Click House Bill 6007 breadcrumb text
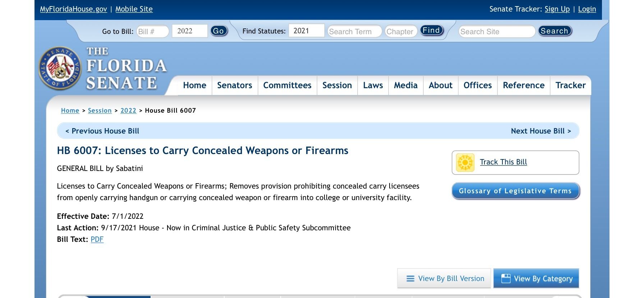The height and width of the screenshot is (298, 644). coord(170,110)
